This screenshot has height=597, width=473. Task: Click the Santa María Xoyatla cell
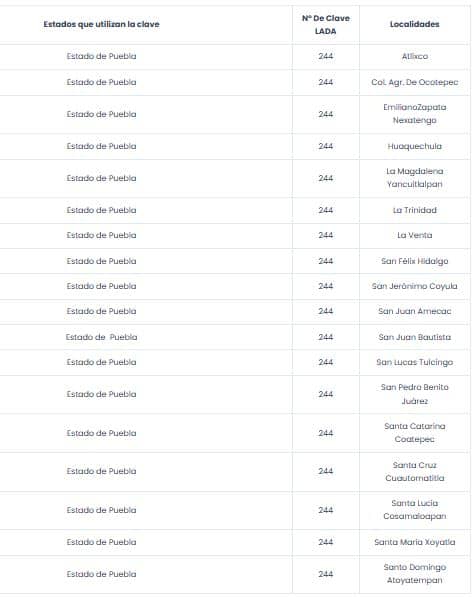click(415, 542)
